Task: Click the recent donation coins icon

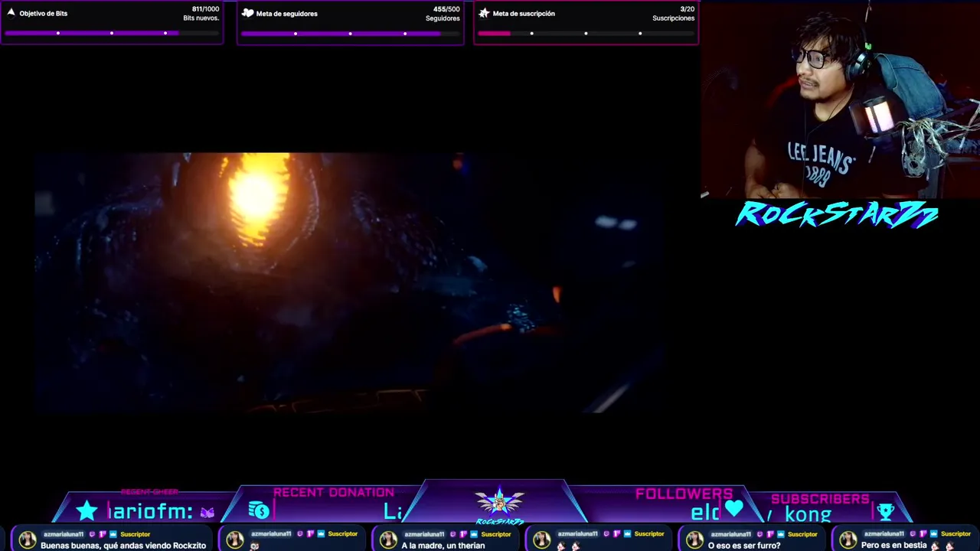Action: tap(259, 510)
